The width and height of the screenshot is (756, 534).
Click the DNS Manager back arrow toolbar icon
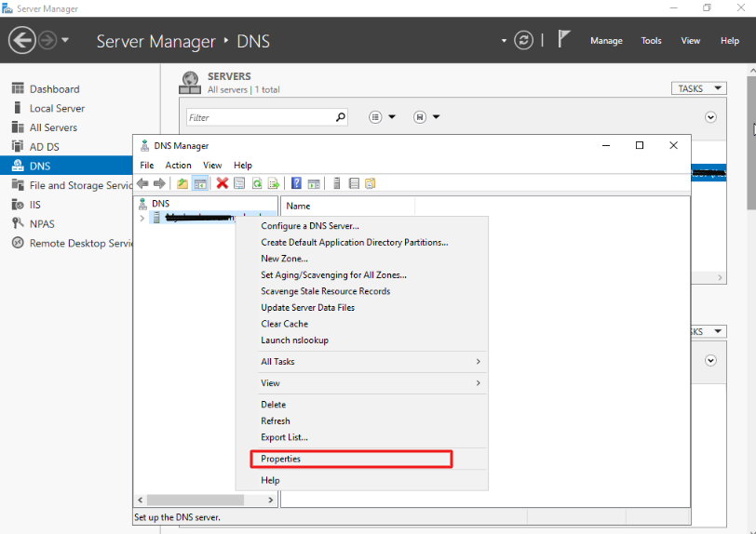(142, 183)
